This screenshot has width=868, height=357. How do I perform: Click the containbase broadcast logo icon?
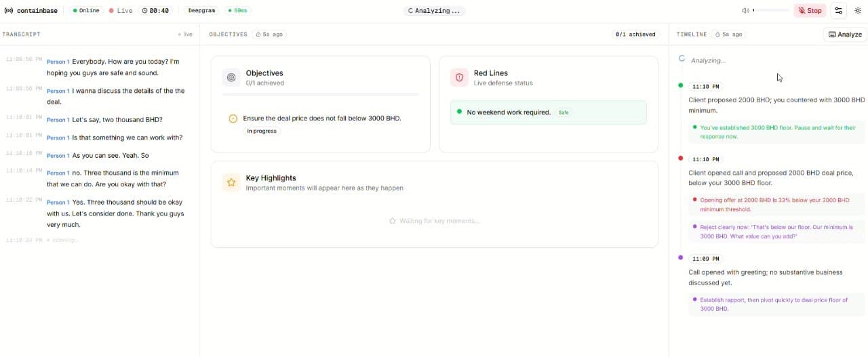tap(8, 11)
